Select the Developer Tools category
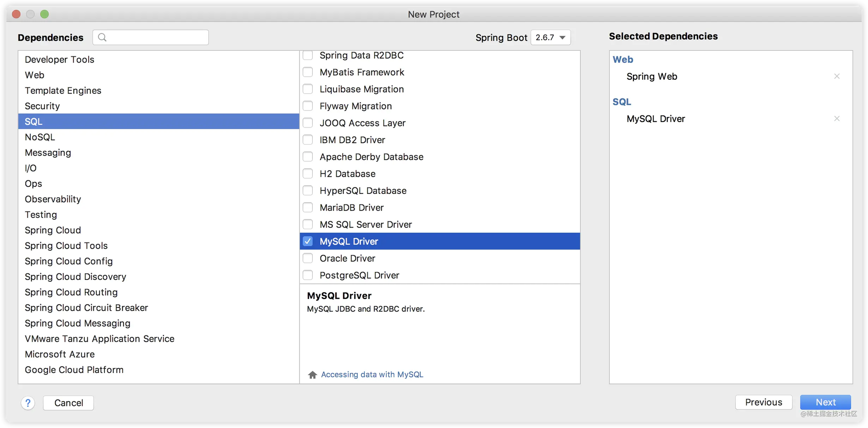 tap(159, 60)
